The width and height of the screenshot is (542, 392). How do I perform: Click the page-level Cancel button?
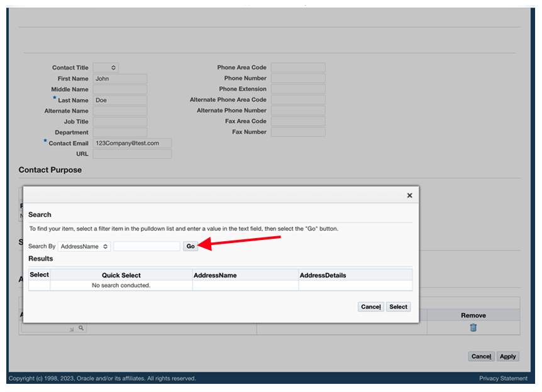[481, 356]
